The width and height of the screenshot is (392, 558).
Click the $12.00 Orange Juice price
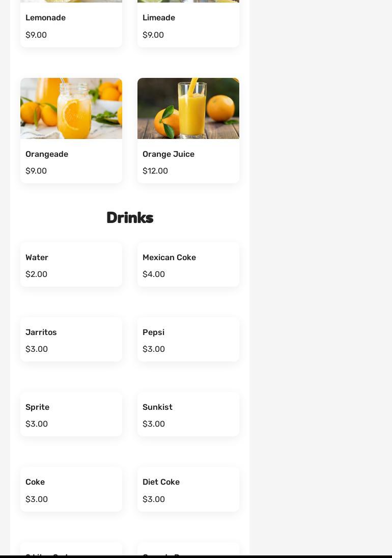pyautogui.click(x=155, y=171)
